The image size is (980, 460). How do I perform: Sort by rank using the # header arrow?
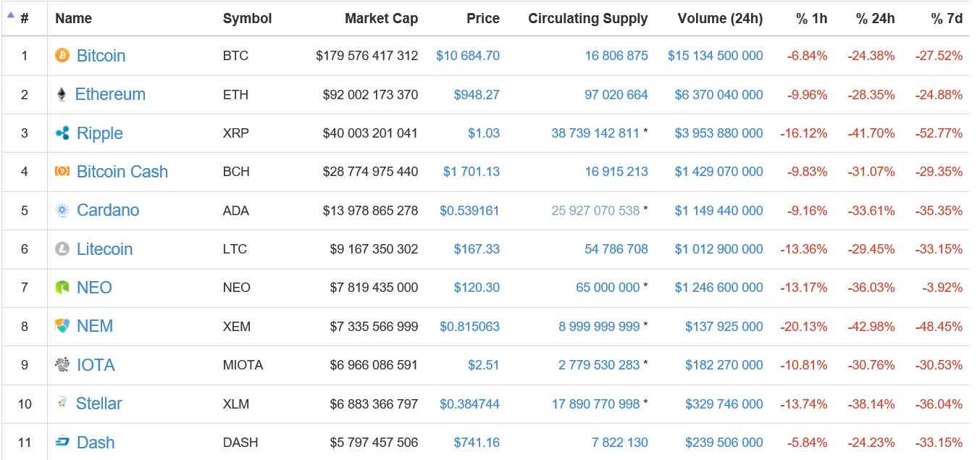click(x=11, y=14)
